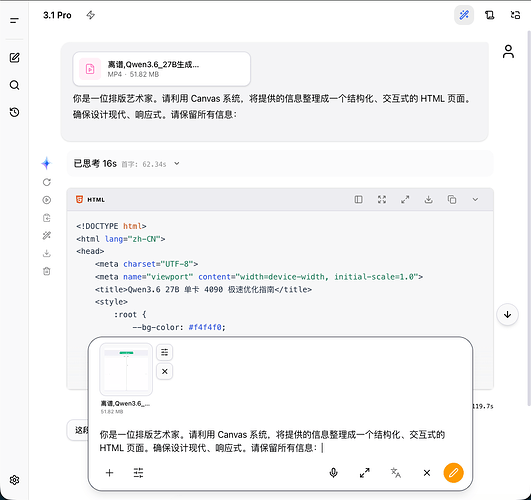The width and height of the screenshot is (531, 500).
Task: Click the user profile icon
Action: pyautogui.click(x=508, y=51)
